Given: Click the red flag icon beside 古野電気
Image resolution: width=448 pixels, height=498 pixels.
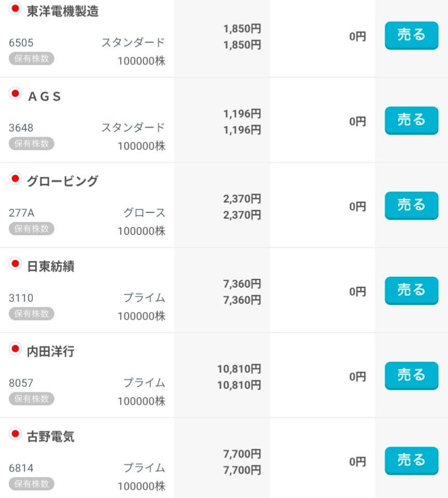Looking at the screenshot, I should point(16,435).
